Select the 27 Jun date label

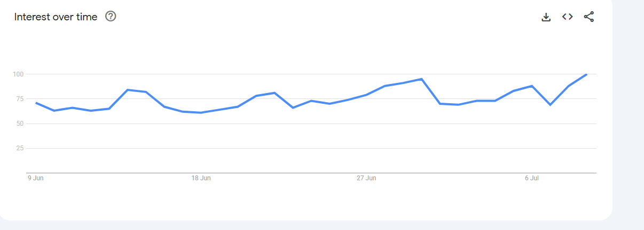366,178
